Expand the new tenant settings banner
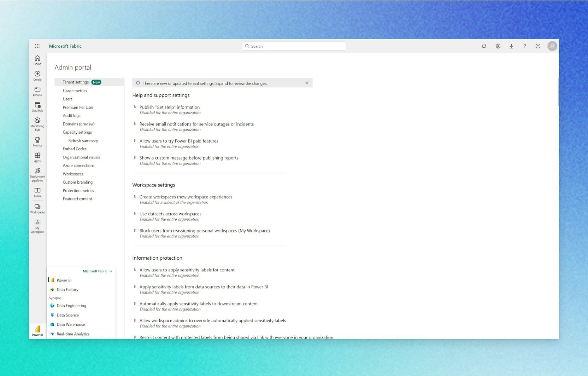588x376 pixels. click(x=307, y=83)
